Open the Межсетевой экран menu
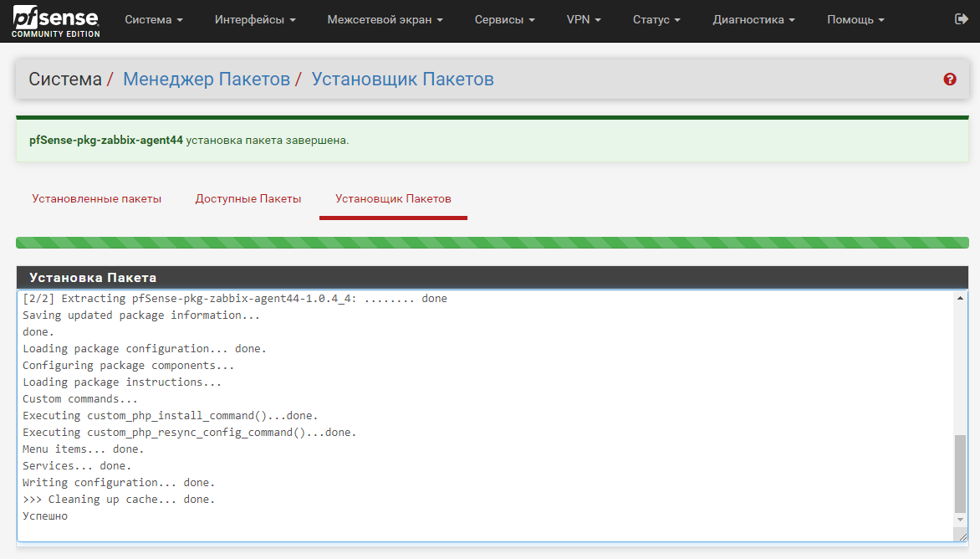Screen dimensions: 980x559 tap(385, 19)
